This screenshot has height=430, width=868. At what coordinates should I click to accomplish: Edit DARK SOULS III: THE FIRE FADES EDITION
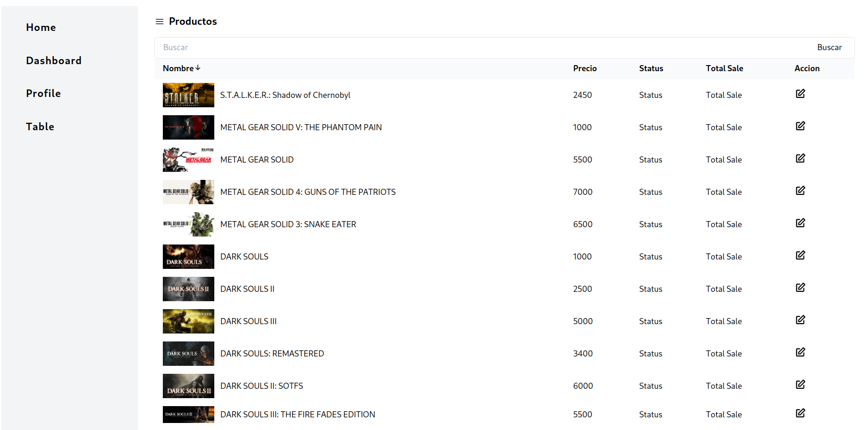[x=800, y=413]
